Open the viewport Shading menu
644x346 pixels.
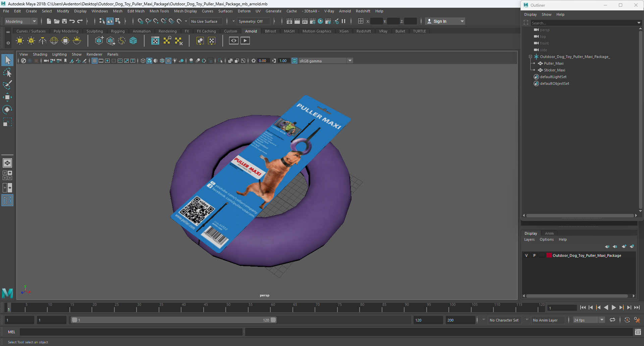(x=40, y=54)
